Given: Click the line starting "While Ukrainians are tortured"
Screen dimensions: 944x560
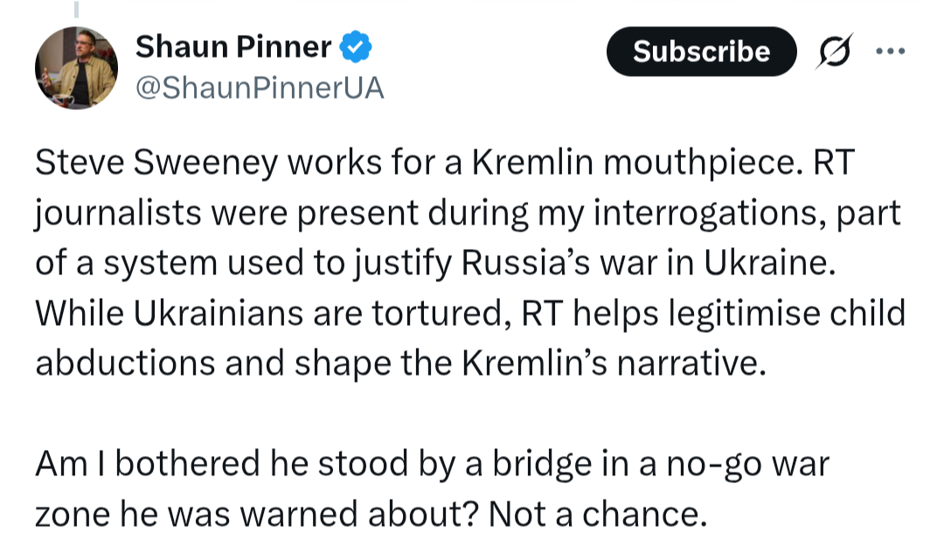Looking at the screenshot, I should point(469,313).
